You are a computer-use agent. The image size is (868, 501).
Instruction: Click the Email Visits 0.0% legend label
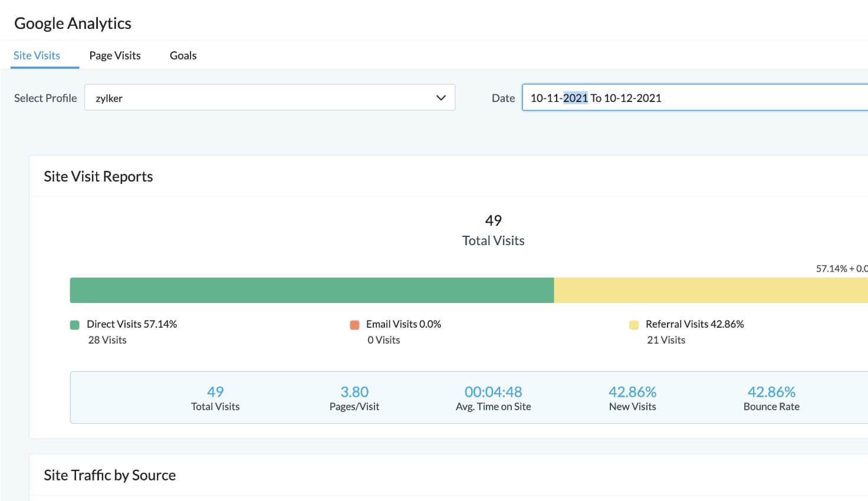click(x=403, y=324)
